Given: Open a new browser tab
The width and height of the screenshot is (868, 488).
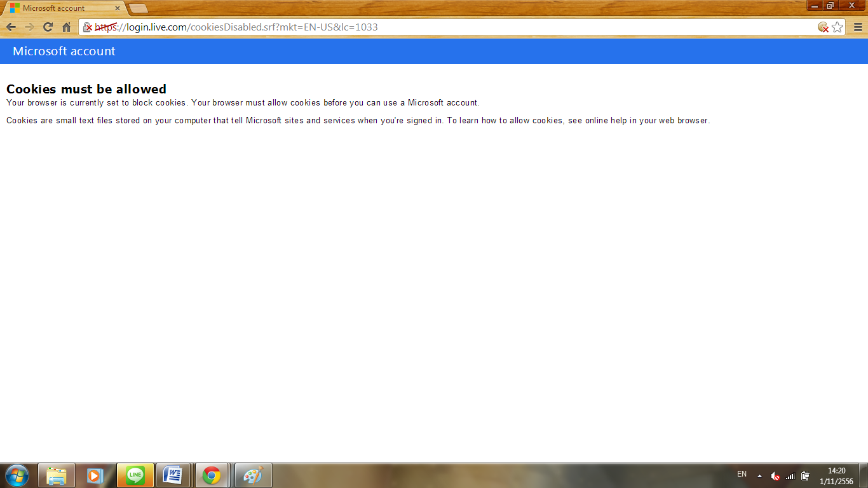Looking at the screenshot, I should point(139,8).
